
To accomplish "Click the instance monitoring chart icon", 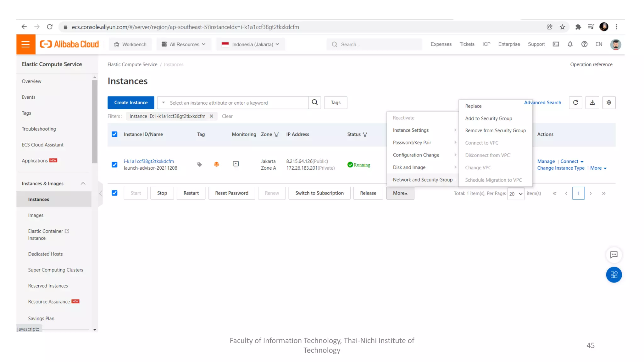I will 236,164.
